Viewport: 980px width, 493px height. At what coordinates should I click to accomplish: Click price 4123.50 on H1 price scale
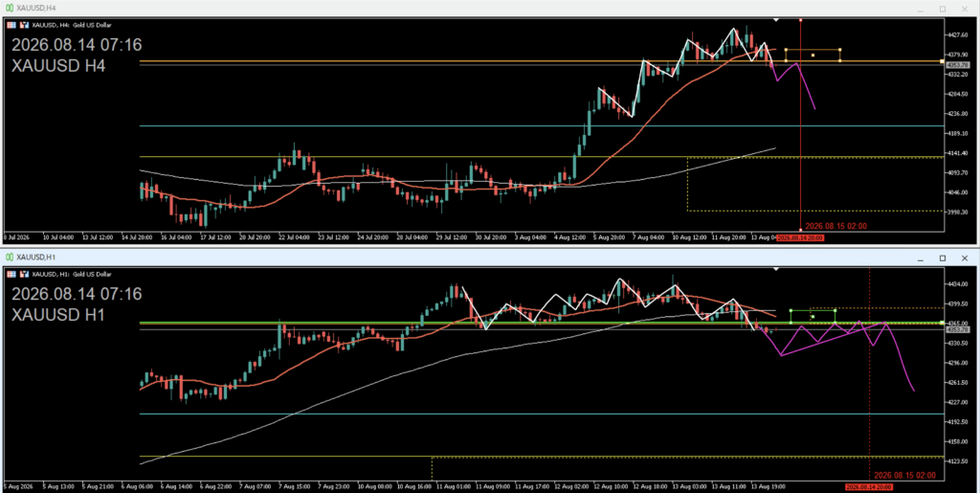point(957,461)
